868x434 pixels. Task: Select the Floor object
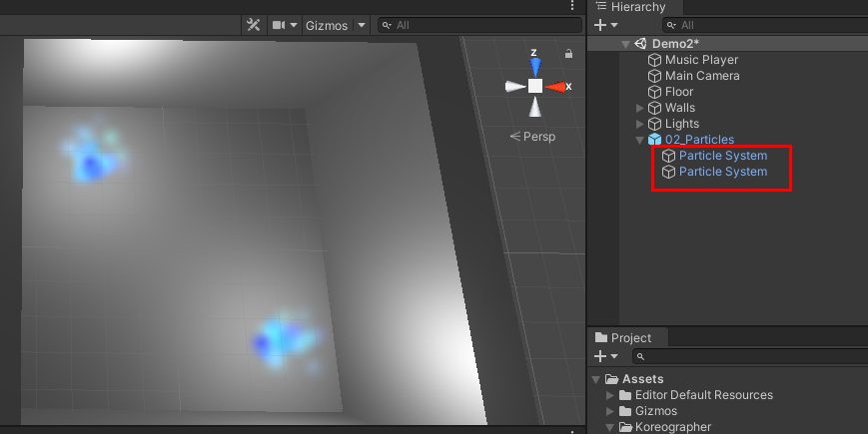pyautogui.click(x=679, y=92)
